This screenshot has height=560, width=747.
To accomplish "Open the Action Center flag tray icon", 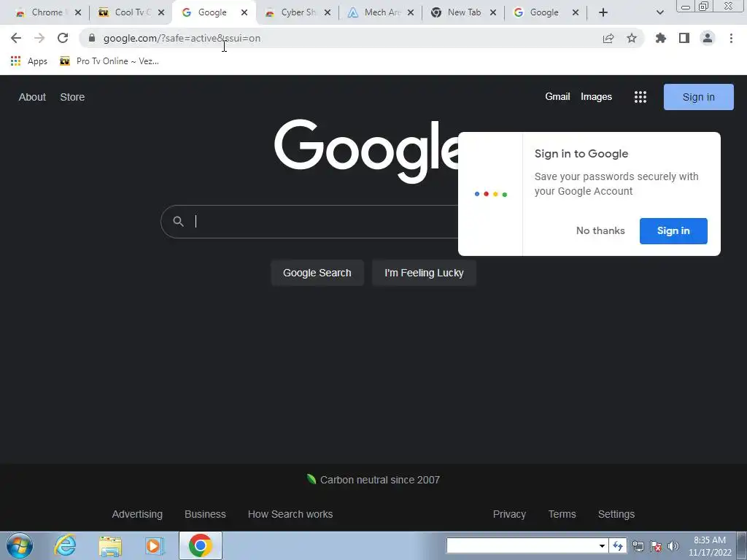I will pos(656,546).
